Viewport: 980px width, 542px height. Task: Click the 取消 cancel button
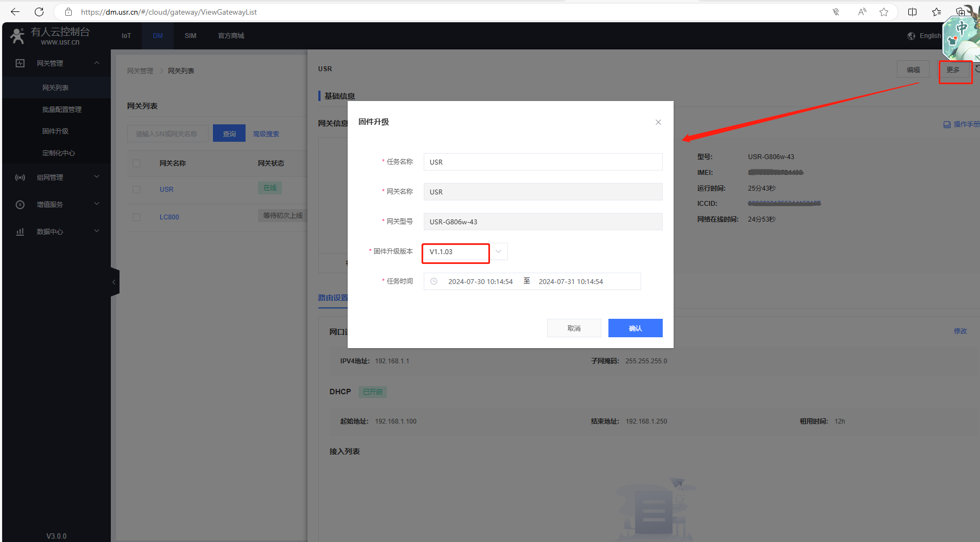(574, 328)
